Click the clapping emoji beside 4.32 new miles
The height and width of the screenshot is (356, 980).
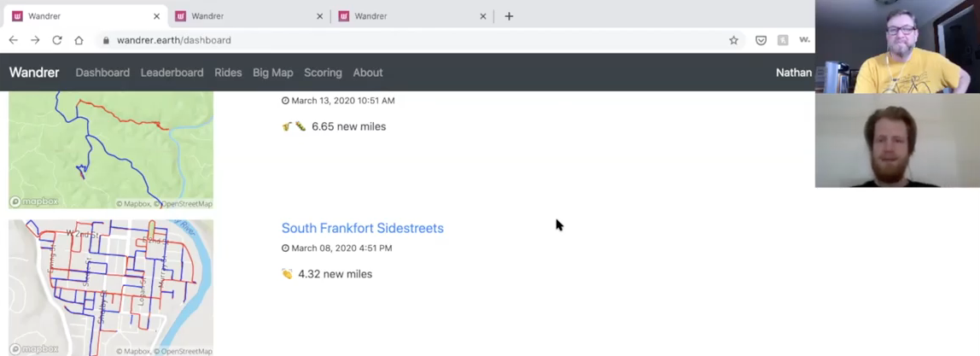[x=287, y=274]
